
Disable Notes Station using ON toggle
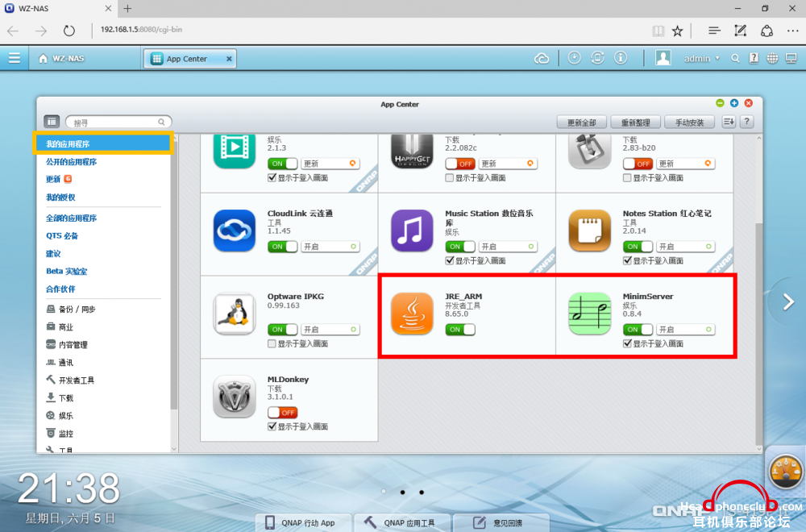638,247
